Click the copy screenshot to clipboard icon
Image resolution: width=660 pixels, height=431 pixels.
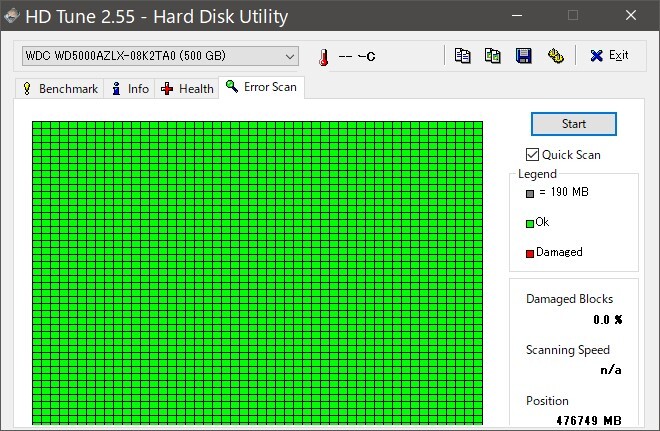pyautogui.click(x=493, y=55)
